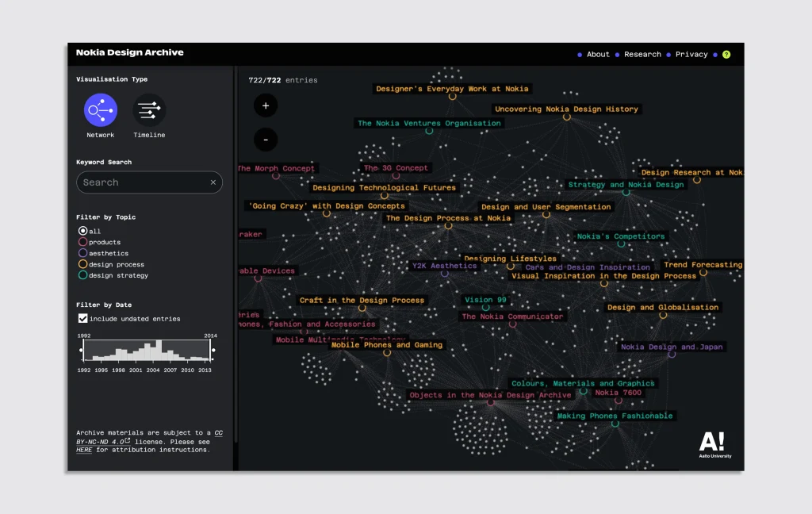Open the About menu item
812x514 pixels.
pos(598,55)
